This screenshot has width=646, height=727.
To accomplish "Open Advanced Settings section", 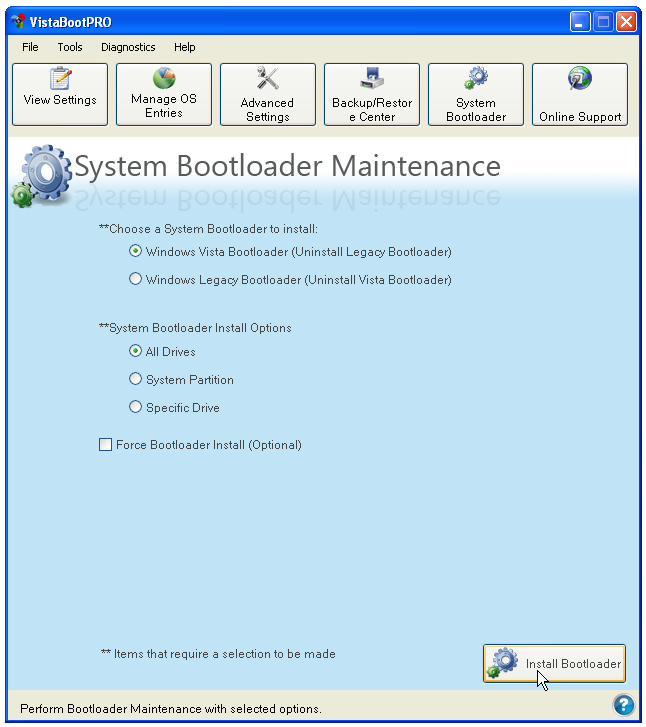I will 268,95.
